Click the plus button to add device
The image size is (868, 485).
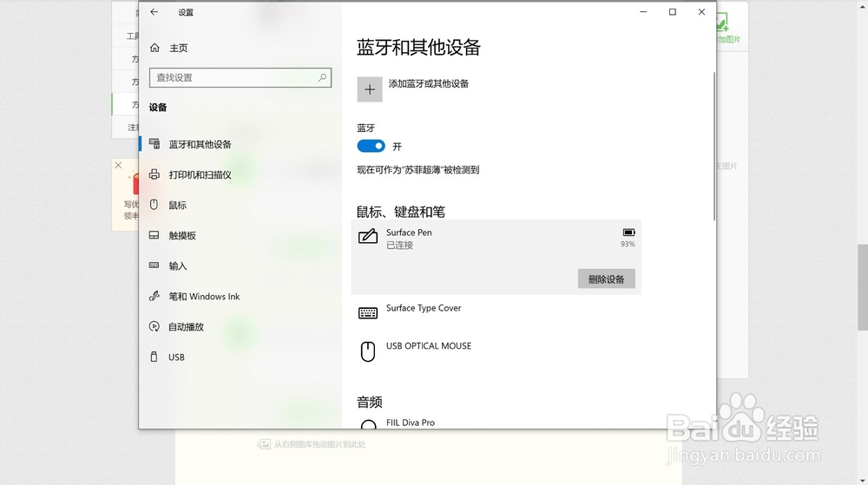click(x=370, y=89)
